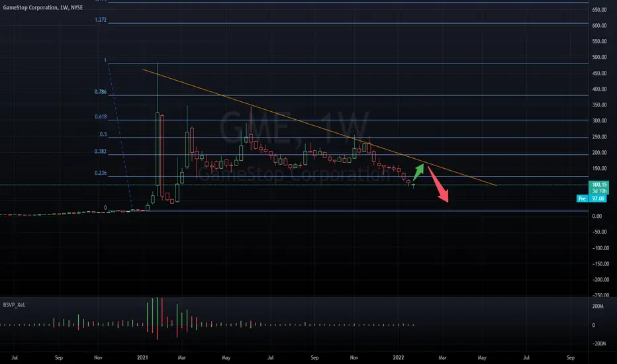Select the 0.382 Fibonacci level label
The image size is (617, 364).
pyautogui.click(x=101, y=152)
